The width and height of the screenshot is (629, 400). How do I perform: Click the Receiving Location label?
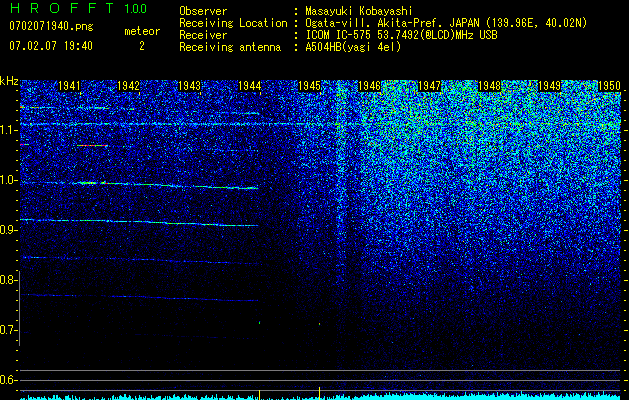233,23
